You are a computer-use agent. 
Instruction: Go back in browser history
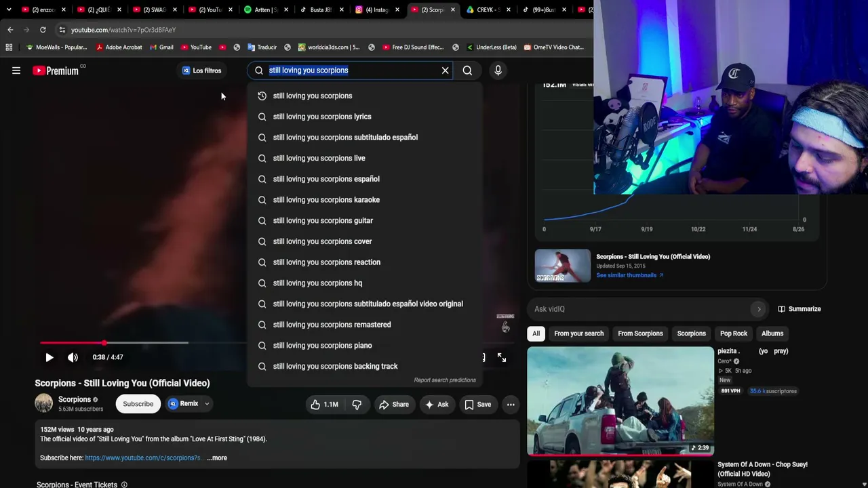[x=10, y=30]
